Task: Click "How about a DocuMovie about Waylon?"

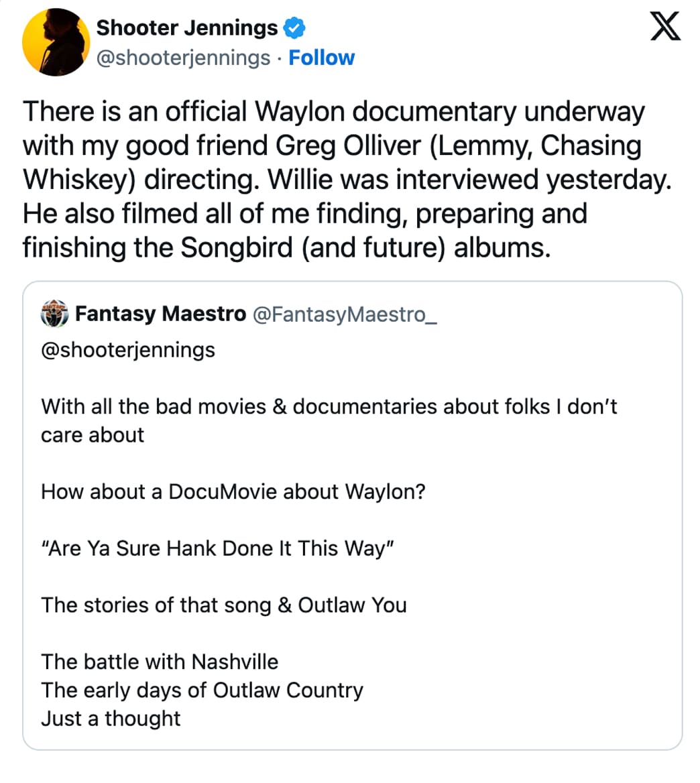Action: (233, 491)
